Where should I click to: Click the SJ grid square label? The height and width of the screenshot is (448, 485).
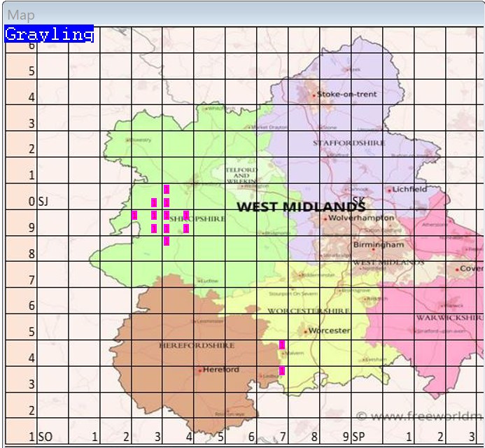[x=43, y=202]
